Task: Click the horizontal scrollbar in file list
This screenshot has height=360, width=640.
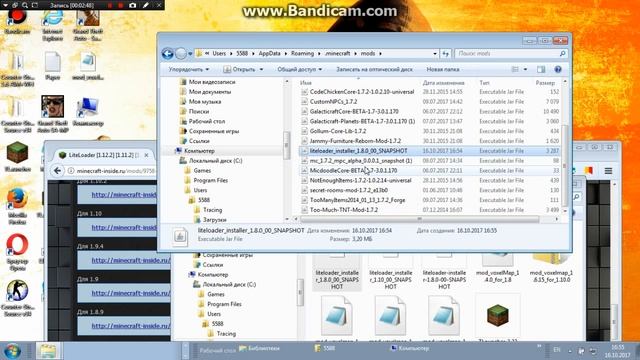Action: pyautogui.click(x=419, y=219)
